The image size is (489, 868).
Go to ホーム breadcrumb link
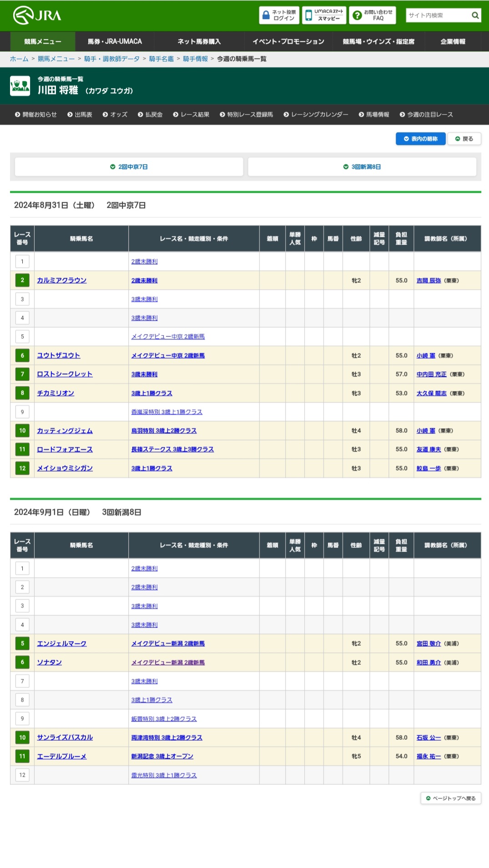tap(19, 59)
